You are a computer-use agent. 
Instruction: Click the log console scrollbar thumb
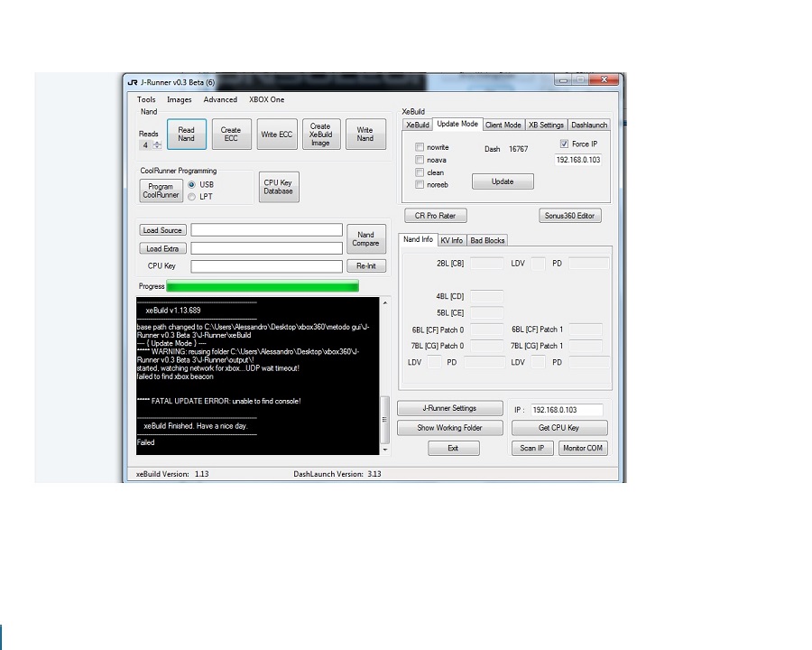click(x=384, y=419)
